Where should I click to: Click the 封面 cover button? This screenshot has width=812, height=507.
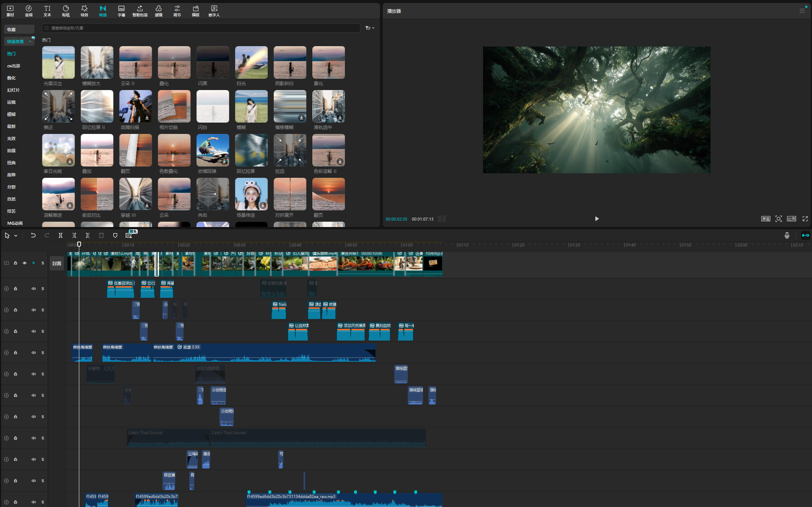coord(57,263)
